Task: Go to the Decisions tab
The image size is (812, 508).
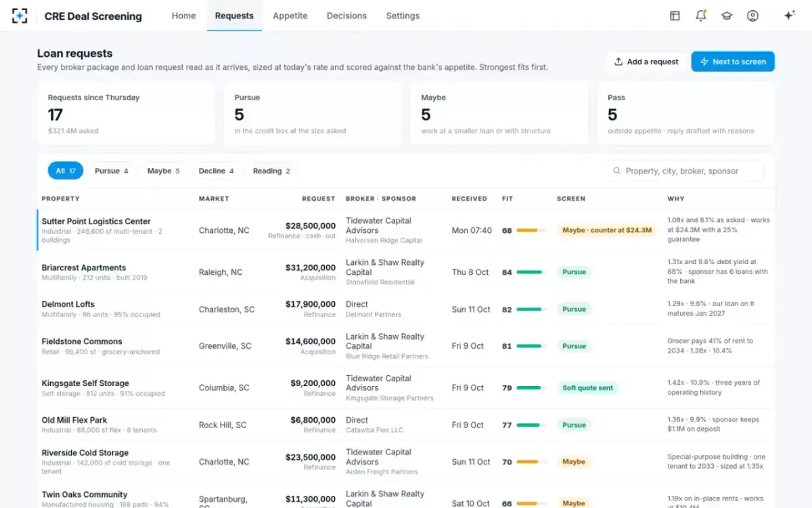Action: [346, 16]
